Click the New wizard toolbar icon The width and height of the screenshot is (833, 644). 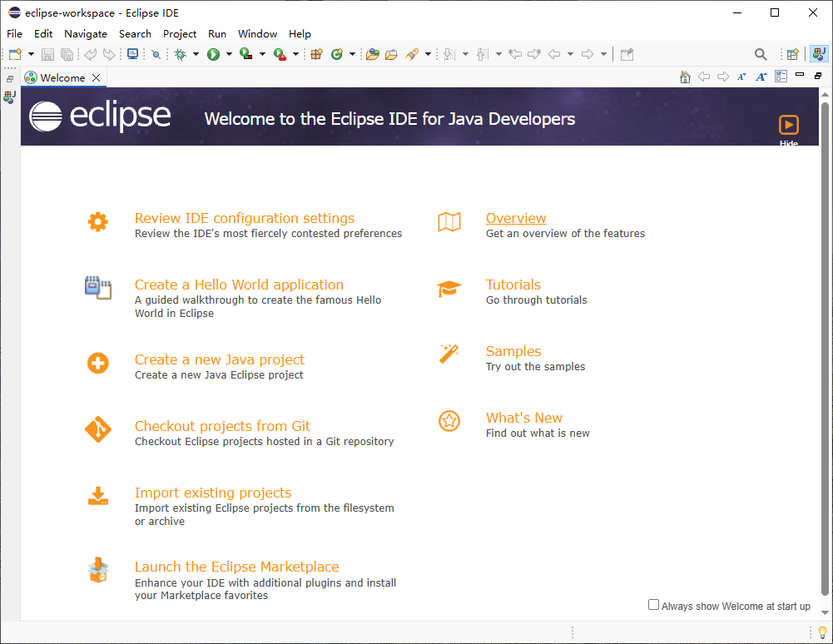(16, 54)
